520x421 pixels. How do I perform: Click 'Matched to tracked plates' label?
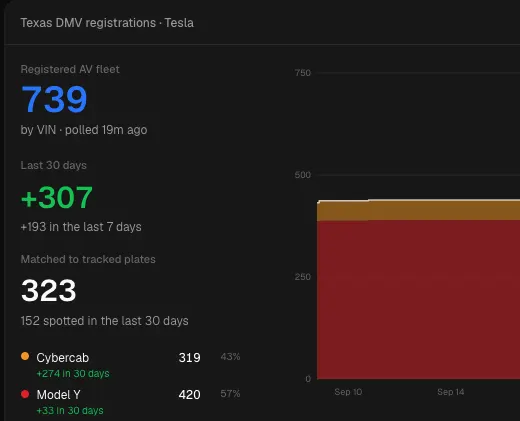click(x=88, y=259)
